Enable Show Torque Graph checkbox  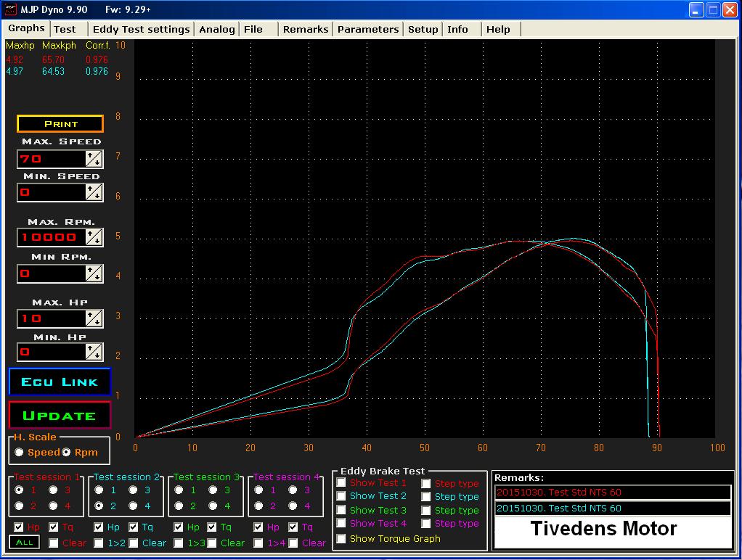(x=341, y=539)
